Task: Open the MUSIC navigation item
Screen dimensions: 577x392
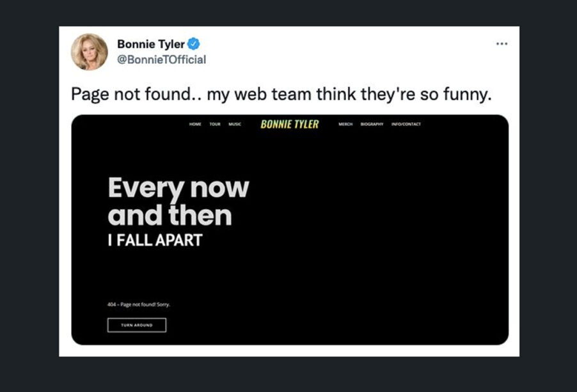Action: [x=235, y=124]
